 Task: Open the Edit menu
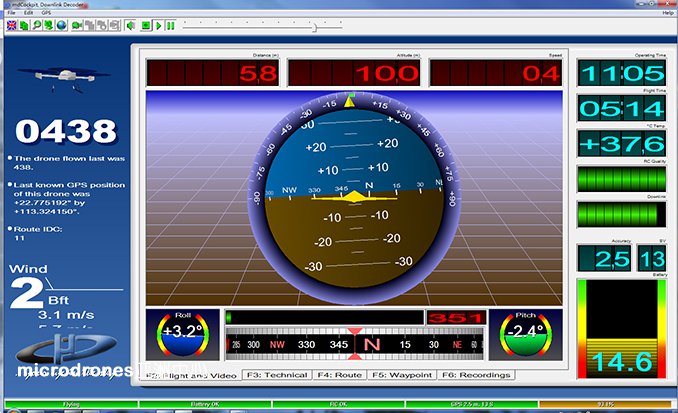pyautogui.click(x=28, y=12)
